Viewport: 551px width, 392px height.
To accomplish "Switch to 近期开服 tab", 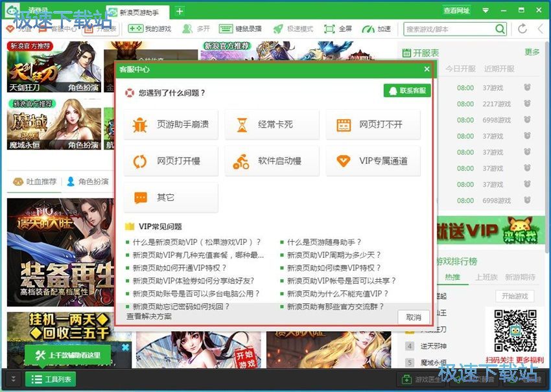I will [499, 69].
